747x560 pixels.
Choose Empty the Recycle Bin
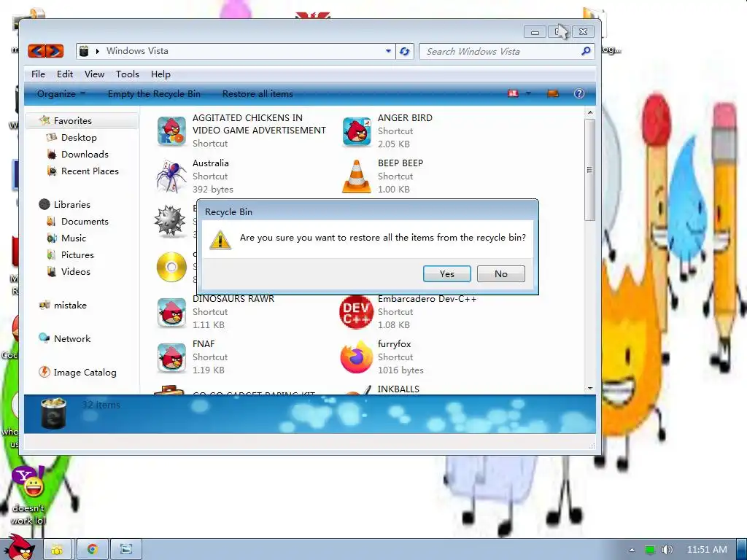tap(154, 94)
